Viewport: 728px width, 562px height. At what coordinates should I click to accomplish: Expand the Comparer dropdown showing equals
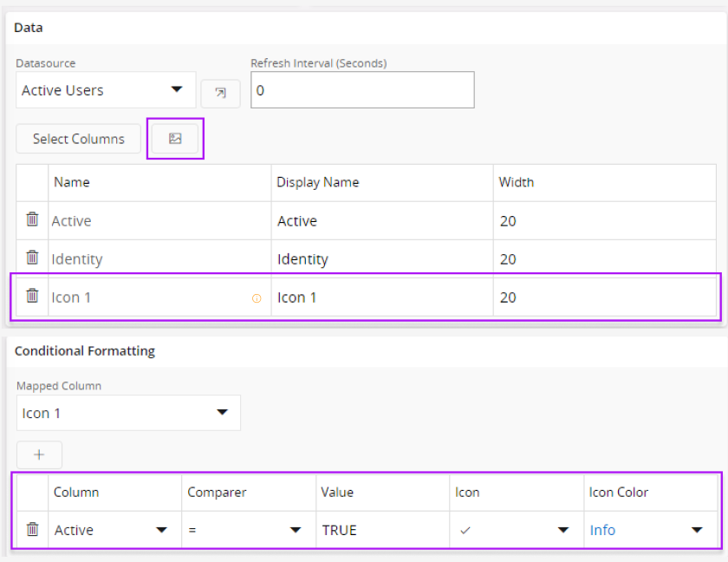(249, 529)
